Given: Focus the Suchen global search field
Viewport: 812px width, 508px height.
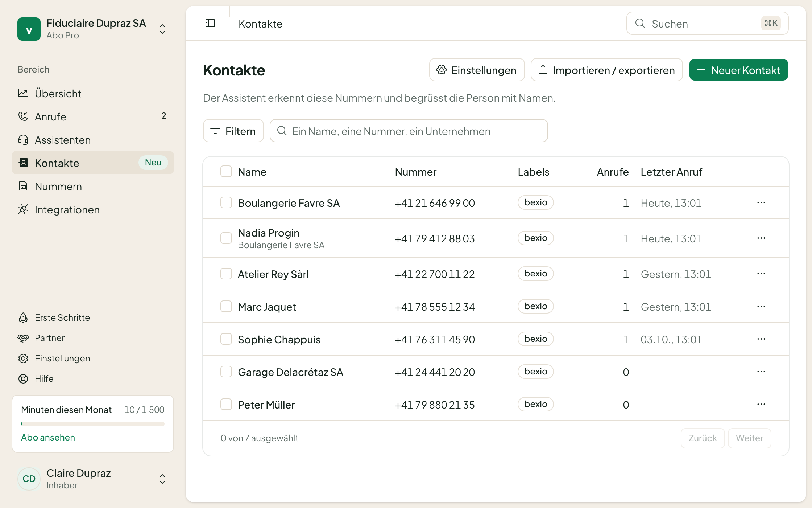Looking at the screenshot, I should click(x=708, y=23).
